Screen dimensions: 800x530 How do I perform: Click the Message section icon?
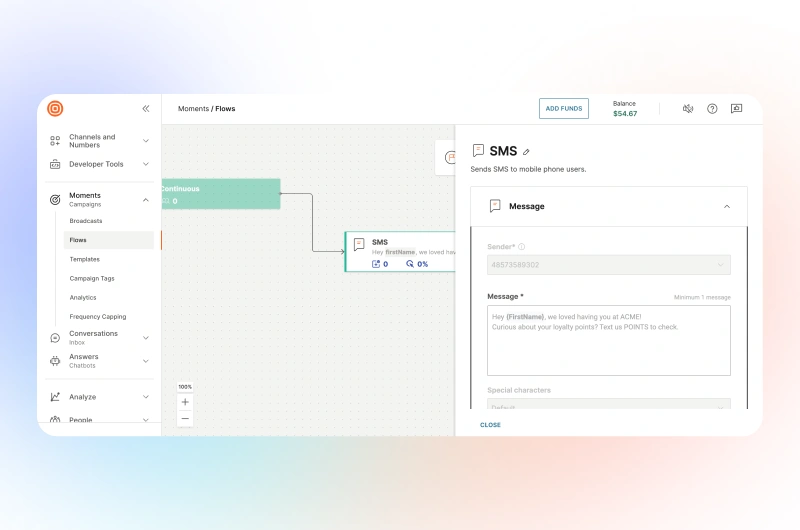[x=495, y=206]
